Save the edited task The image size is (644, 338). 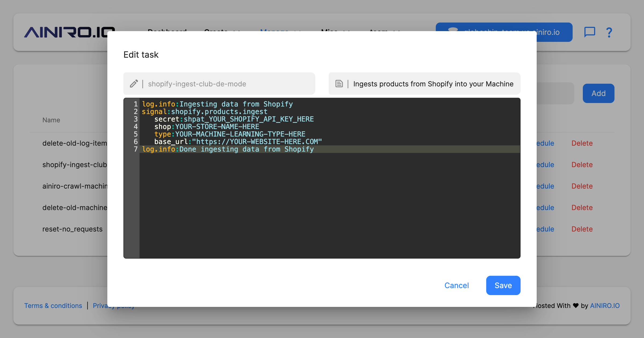click(503, 285)
